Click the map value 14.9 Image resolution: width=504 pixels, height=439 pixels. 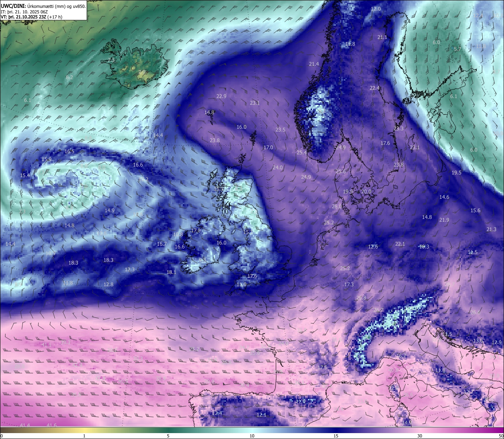click(109, 211)
